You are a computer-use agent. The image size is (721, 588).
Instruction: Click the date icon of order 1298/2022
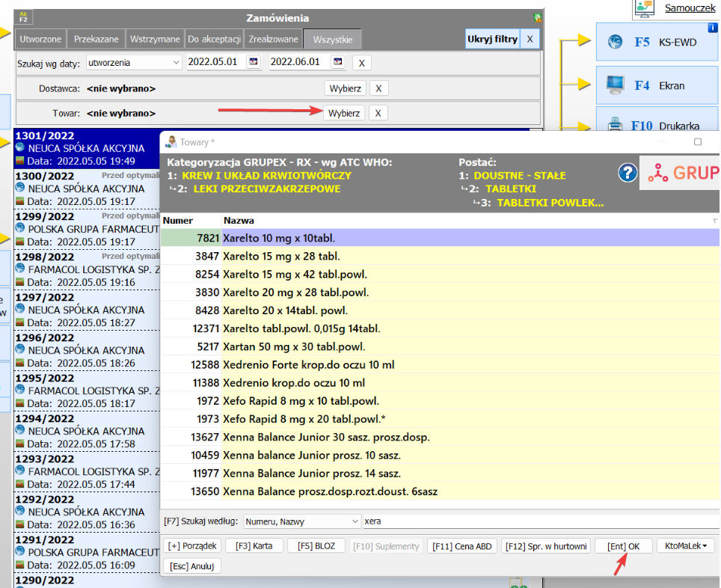click(19, 282)
